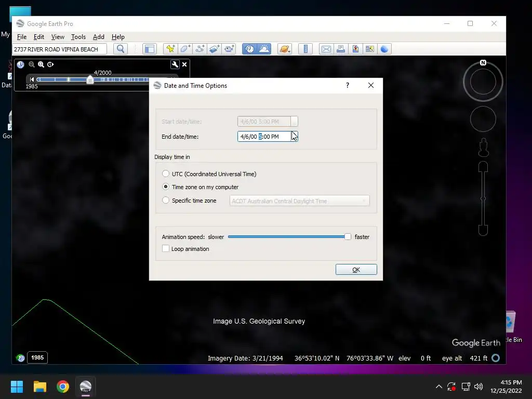Image resolution: width=532 pixels, height=399 pixels.
Task: Open the Help menu
Action: (118, 37)
